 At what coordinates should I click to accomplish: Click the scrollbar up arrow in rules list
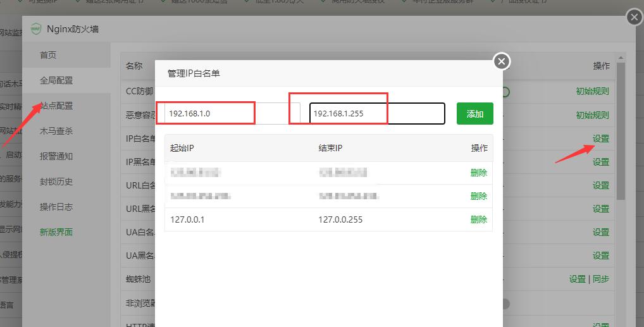pos(621,58)
